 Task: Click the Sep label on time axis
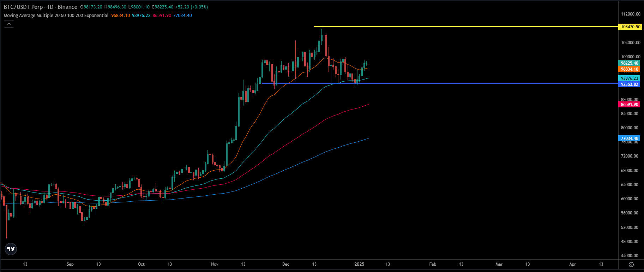click(x=70, y=264)
